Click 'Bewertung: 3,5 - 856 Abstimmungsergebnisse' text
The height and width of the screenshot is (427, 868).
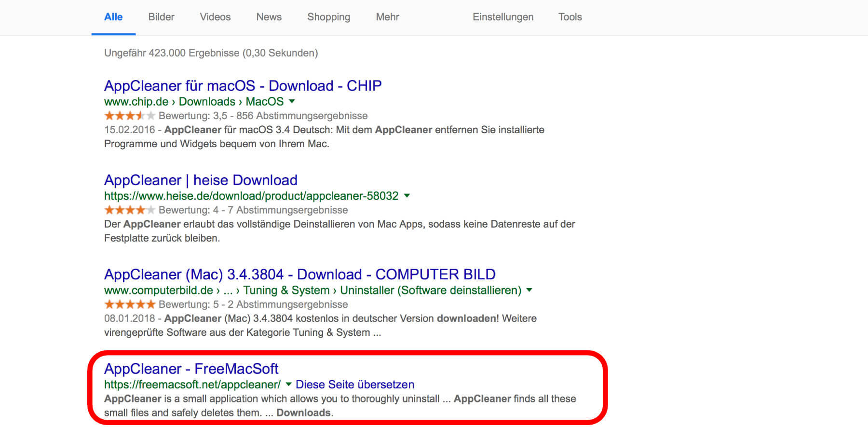coord(263,116)
